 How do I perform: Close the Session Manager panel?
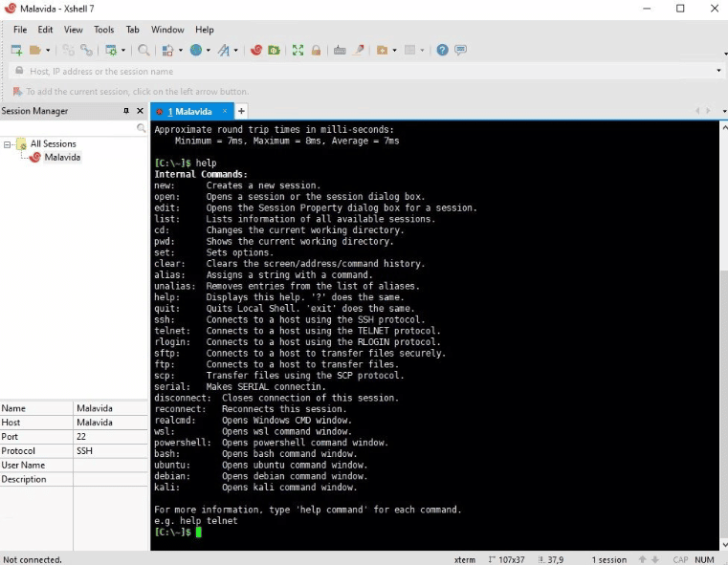pyautogui.click(x=141, y=111)
